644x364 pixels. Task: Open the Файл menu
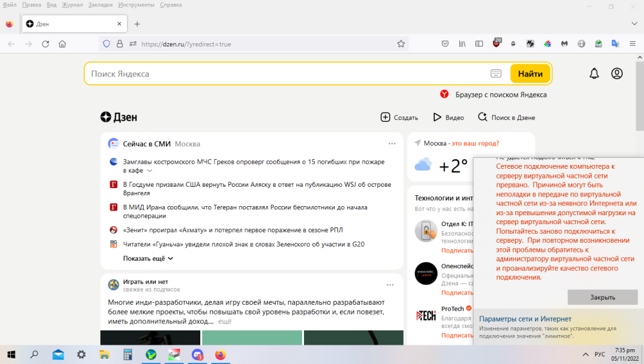[10, 5]
